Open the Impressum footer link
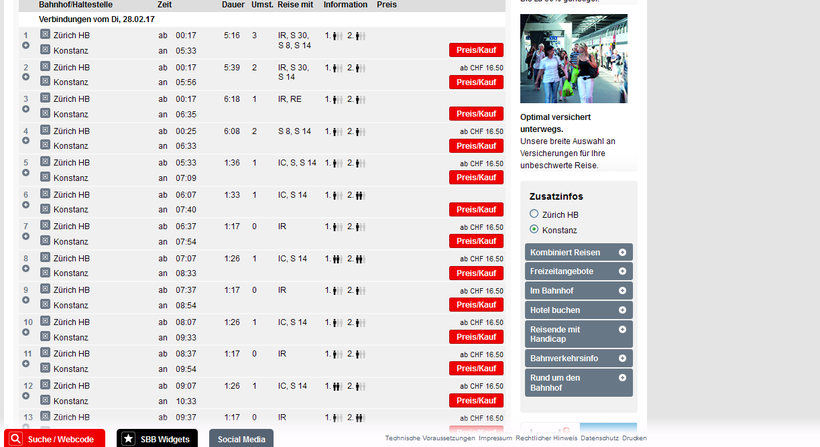The width and height of the screenshot is (820, 447). coord(495,438)
